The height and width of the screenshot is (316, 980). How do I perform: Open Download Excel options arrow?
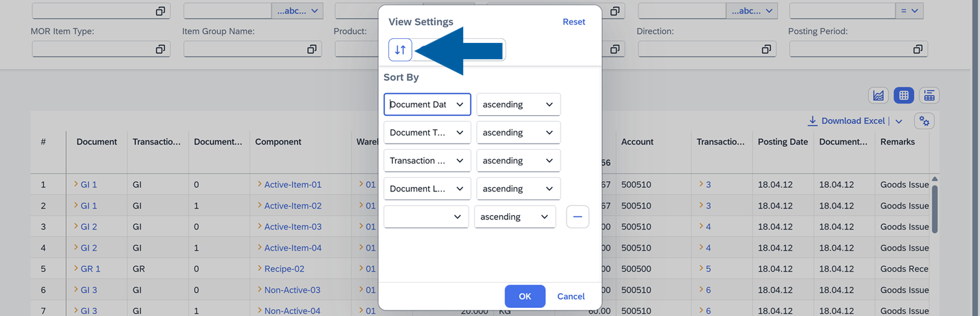899,121
